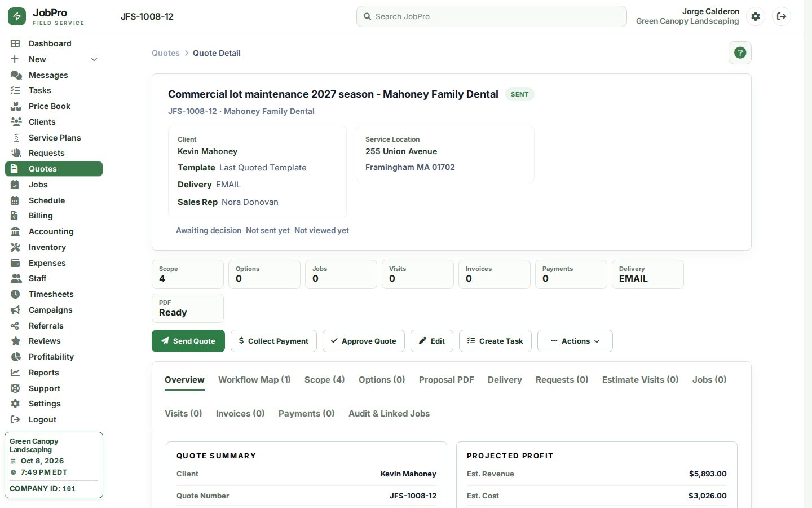Go to Billing in sidebar

[x=54, y=216]
